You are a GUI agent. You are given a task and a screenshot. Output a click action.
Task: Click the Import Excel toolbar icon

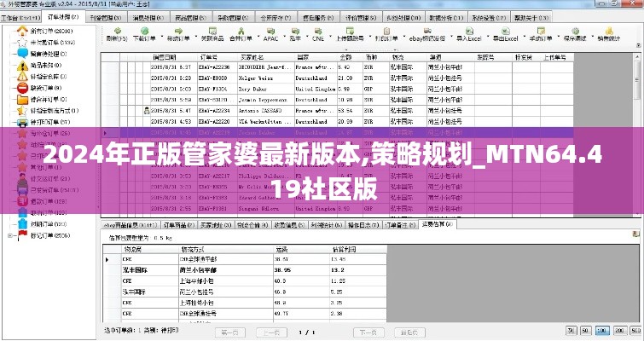point(469,31)
